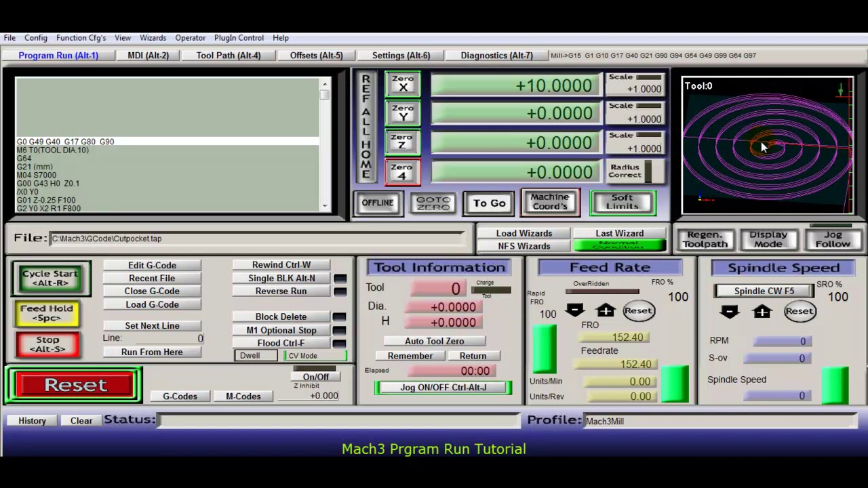Open the File menu
868x488 pixels.
pos(9,38)
